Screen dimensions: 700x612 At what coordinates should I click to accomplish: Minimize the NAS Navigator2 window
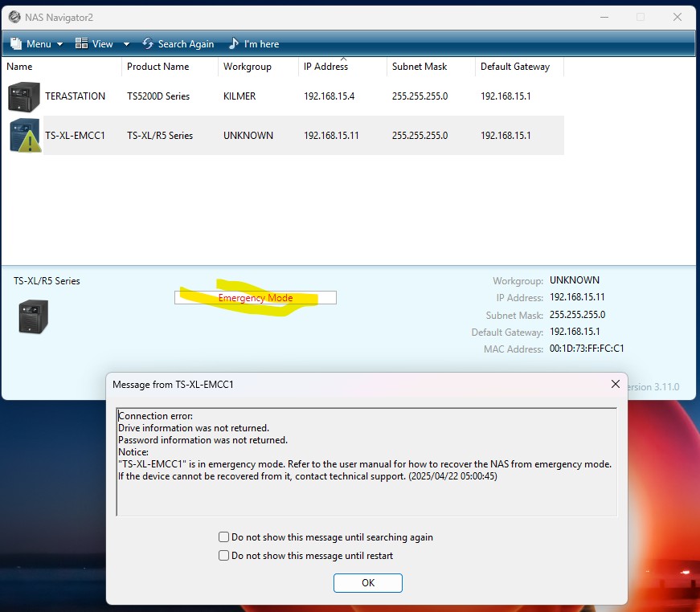[604, 17]
